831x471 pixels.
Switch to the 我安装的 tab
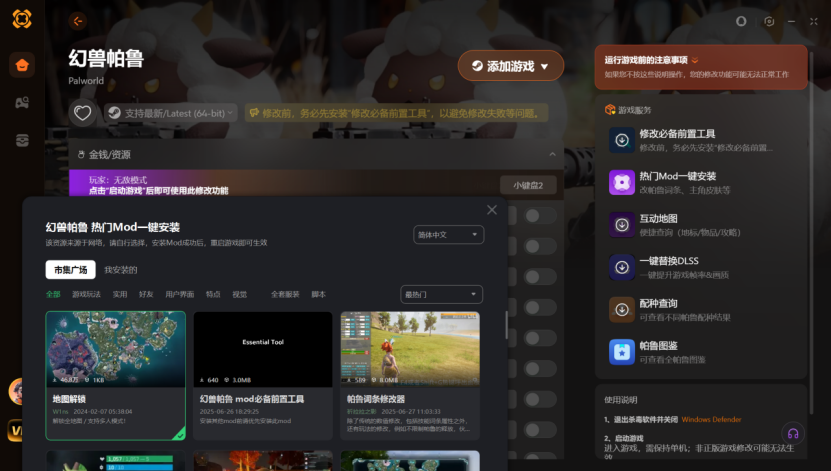click(121, 270)
